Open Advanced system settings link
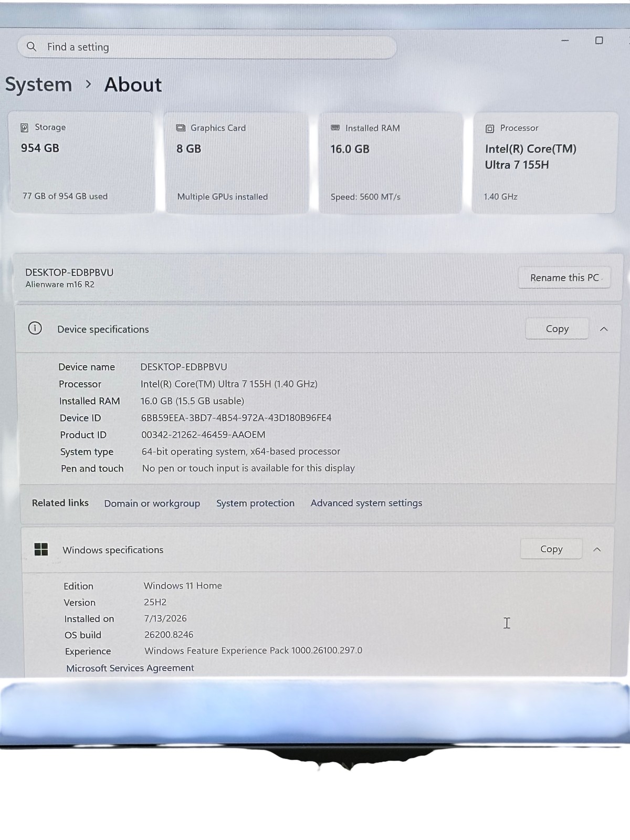Image resolution: width=630 pixels, height=840 pixels. tap(366, 503)
